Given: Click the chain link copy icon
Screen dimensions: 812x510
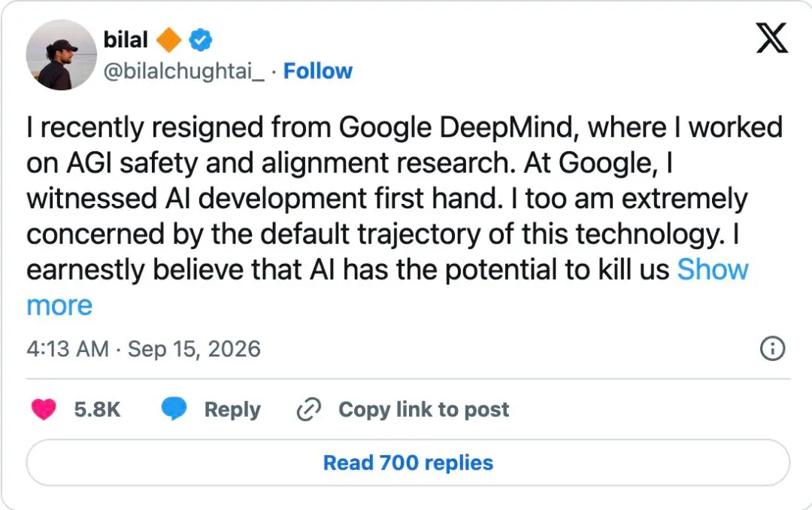Looking at the screenshot, I should pyautogui.click(x=309, y=409).
